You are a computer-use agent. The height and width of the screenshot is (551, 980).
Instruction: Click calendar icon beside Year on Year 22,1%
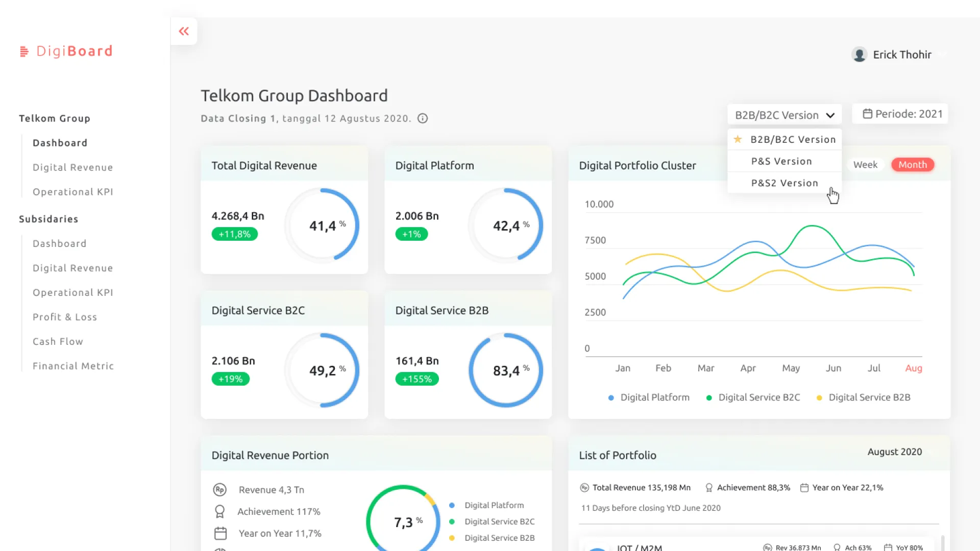tap(804, 488)
